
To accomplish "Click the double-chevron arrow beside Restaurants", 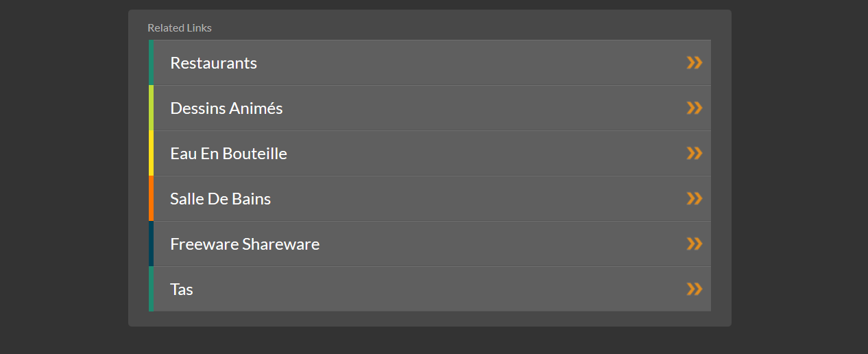I will tap(695, 62).
